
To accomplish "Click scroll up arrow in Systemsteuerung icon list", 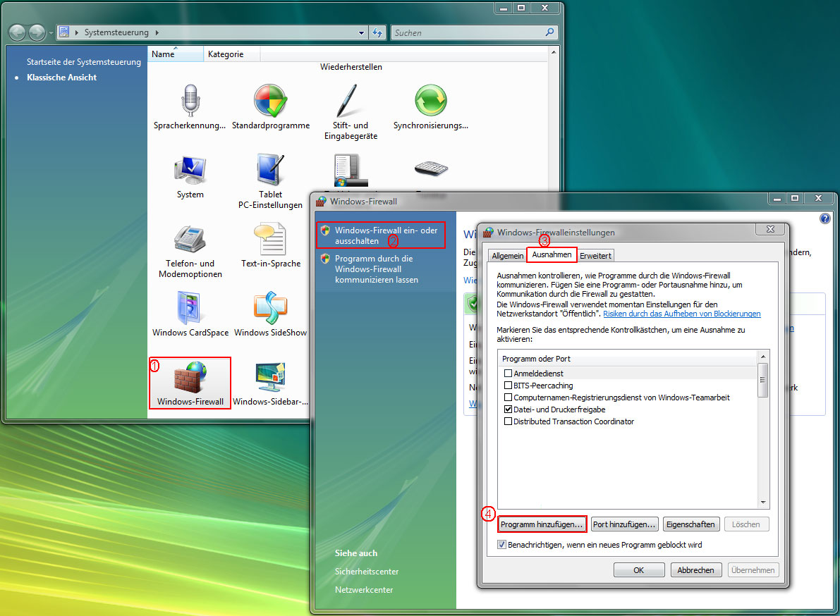I will (554, 52).
